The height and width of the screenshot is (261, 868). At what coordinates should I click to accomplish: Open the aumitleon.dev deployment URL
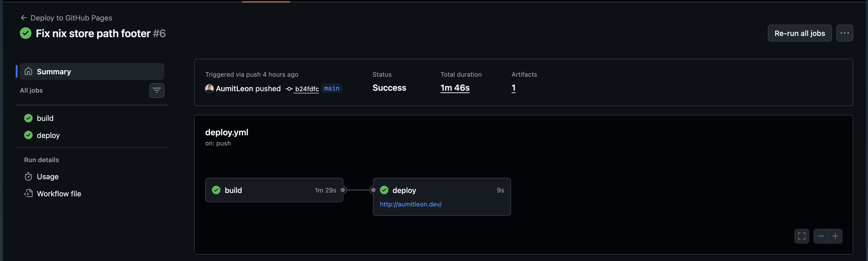pyautogui.click(x=410, y=204)
